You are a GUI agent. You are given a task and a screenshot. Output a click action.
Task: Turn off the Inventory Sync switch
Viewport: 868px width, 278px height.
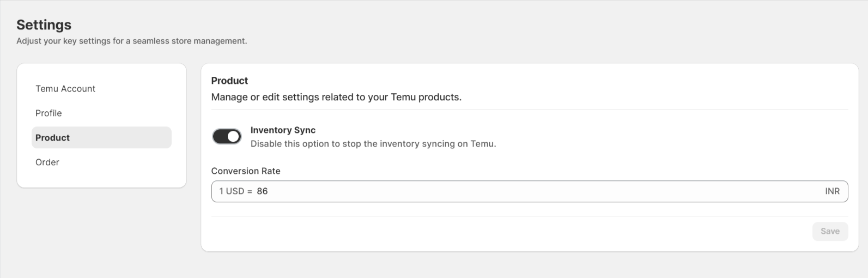point(227,136)
